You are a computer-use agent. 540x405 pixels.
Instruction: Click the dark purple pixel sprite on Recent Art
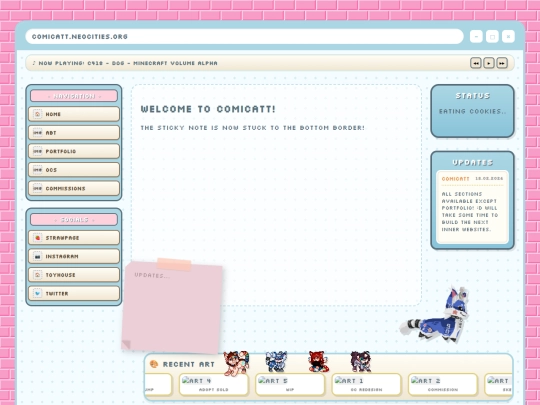point(361,362)
